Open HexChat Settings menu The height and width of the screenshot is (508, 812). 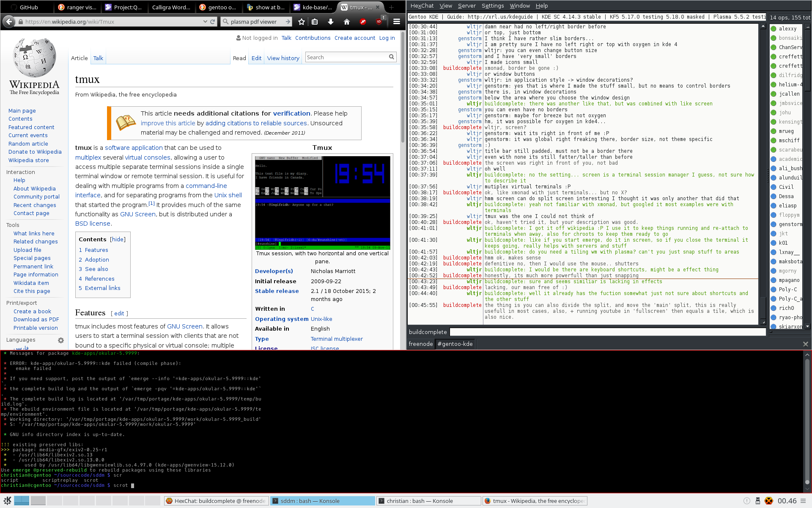(x=493, y=6)
